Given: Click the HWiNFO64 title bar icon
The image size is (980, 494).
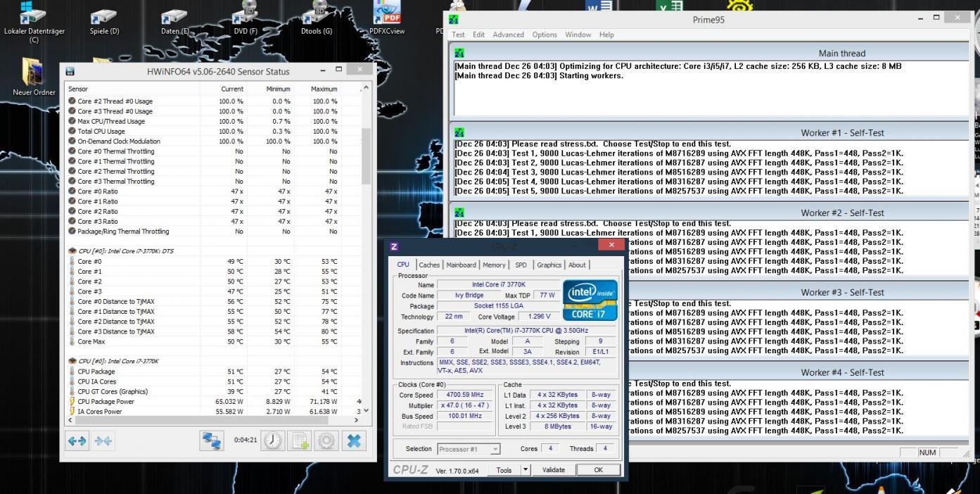Looking at the screenshot, I should click(x=70, y=72).
